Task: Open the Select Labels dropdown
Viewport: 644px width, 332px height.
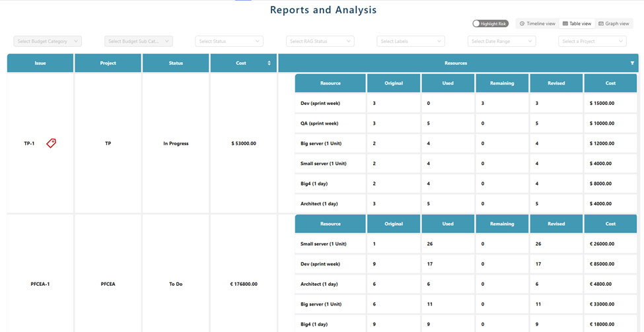Action: point(411,42)
